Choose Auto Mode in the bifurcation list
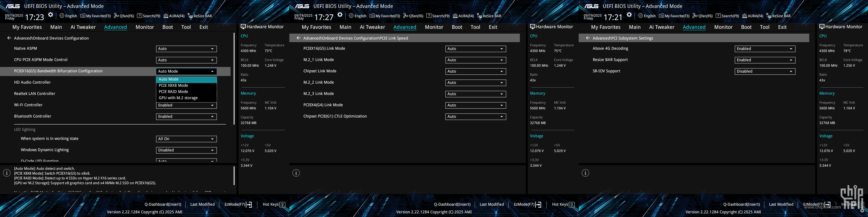868x217 pixels. (186, 79)
